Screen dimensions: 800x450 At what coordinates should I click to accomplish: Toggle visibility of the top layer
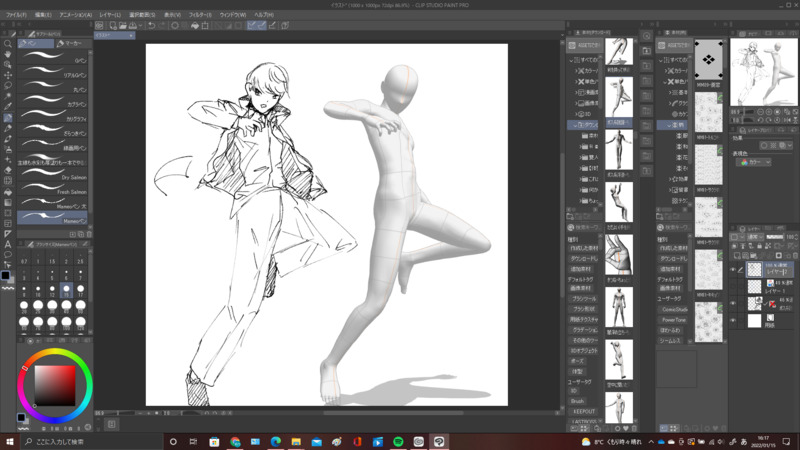[733, 270]
